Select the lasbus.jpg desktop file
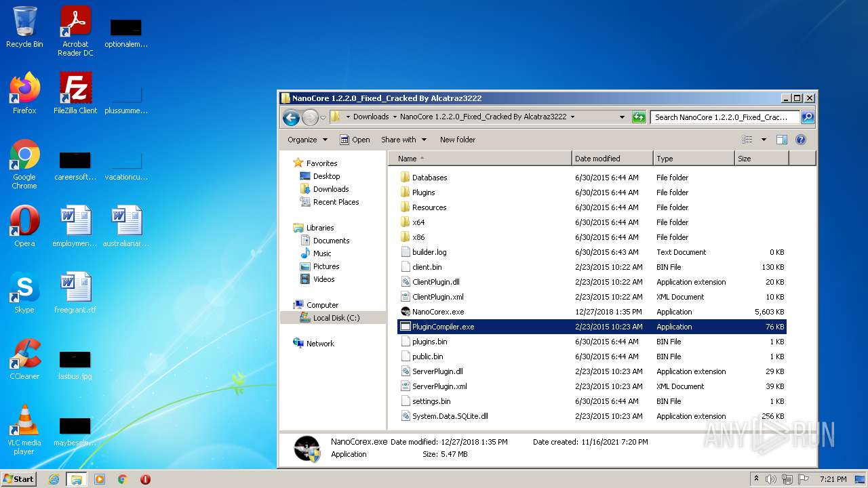Screen dimensions: 868x488 click(75, 366)
